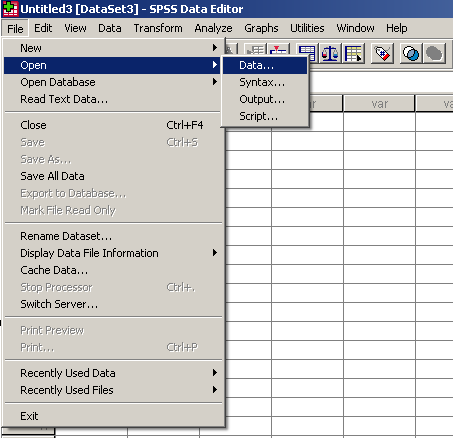Click the Select Cases toolbar icon
The image size is (453, 438).
tap(353, 53)
